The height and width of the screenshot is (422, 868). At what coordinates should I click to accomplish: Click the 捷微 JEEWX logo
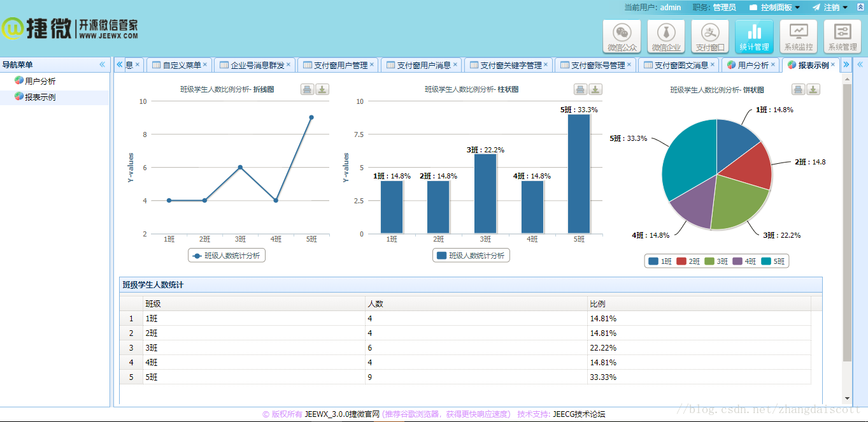tap(69, 28)
